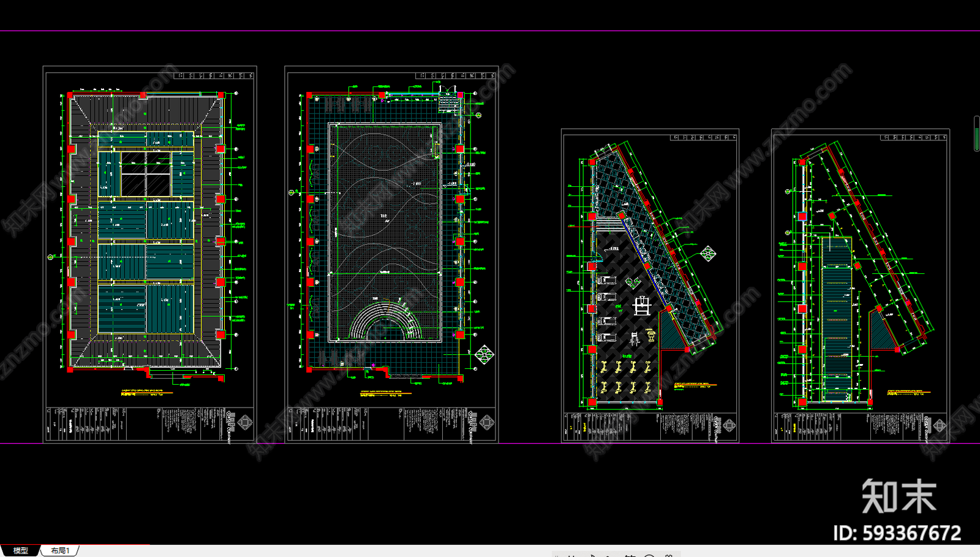Viewport: 980px width, 557px height.
Task: Click the diamond compass symbol in third sheet
Action: coord(708,253)
